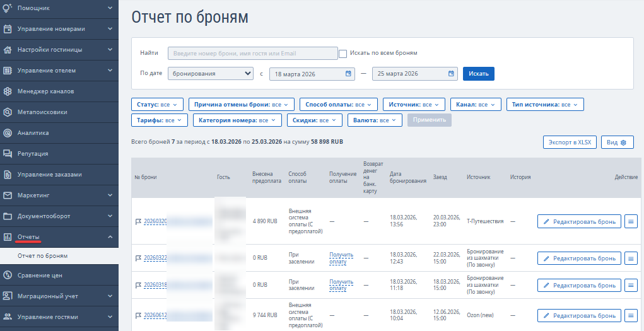Collapse the Reports menu section

[110, 237]
